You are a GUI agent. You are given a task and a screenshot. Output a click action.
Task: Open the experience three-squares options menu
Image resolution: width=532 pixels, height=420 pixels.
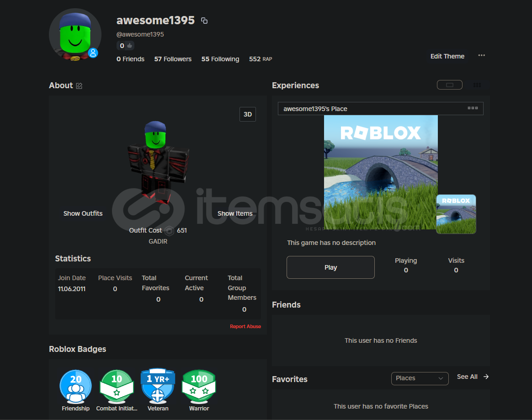473,108
